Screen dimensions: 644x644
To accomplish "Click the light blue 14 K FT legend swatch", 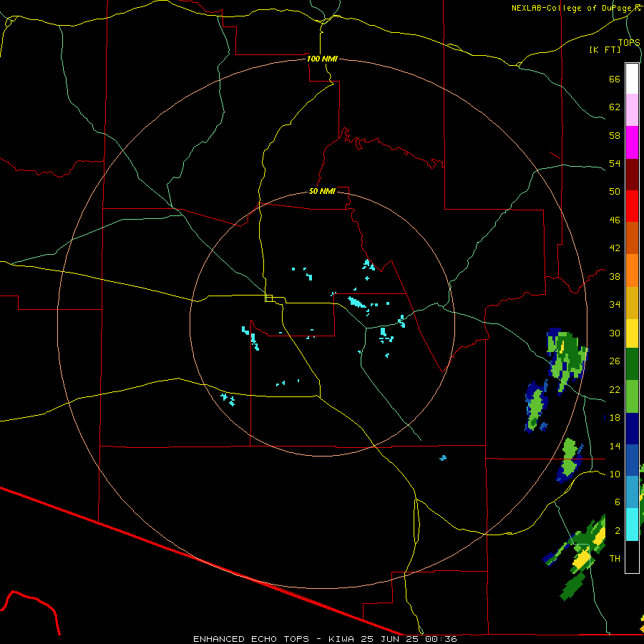I will click(632, 492).
